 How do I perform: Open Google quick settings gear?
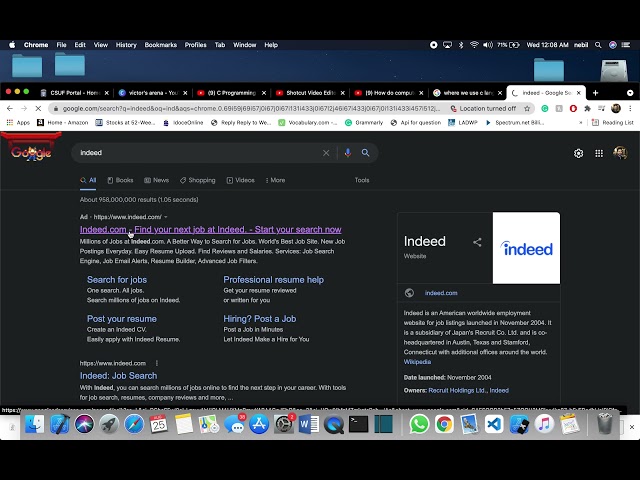(578, 153)
